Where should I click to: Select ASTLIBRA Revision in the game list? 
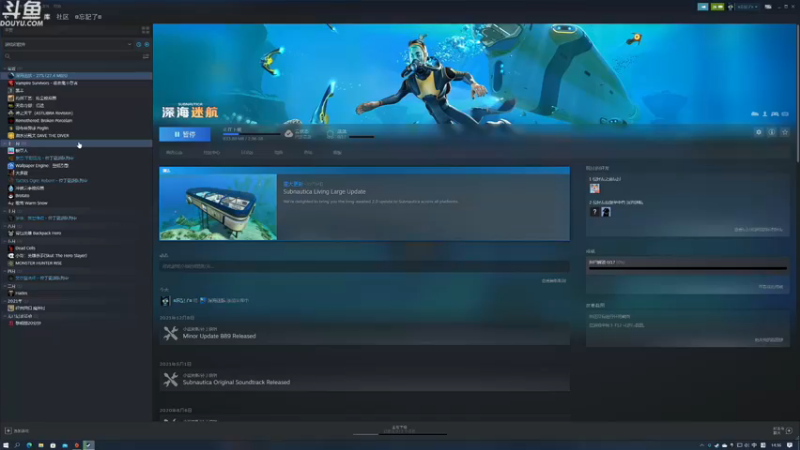[77, 113]
